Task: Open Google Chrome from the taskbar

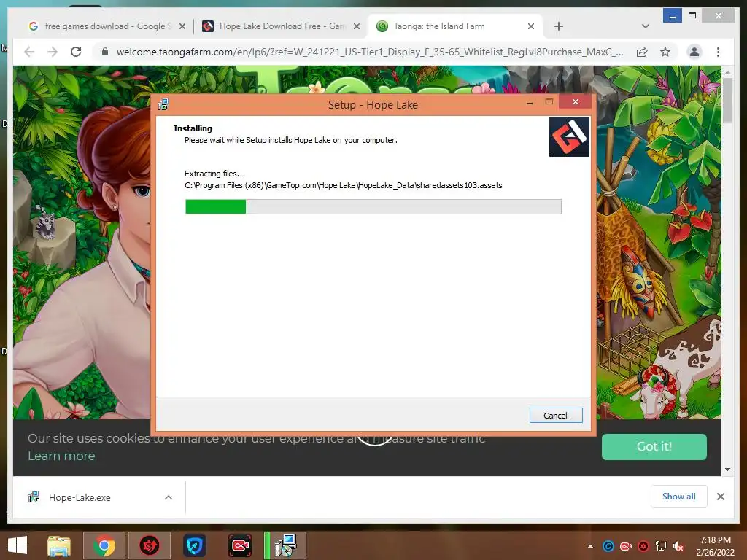Action: click(x=104, y=545)
